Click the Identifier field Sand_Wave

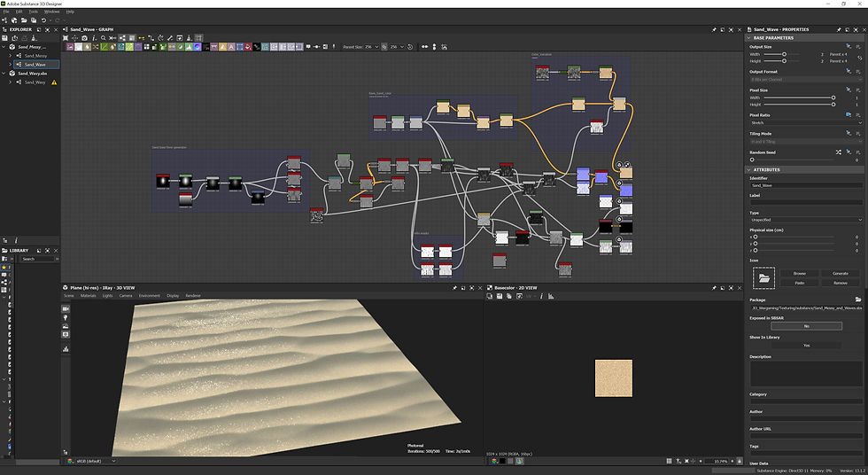(x=806, y=185)
